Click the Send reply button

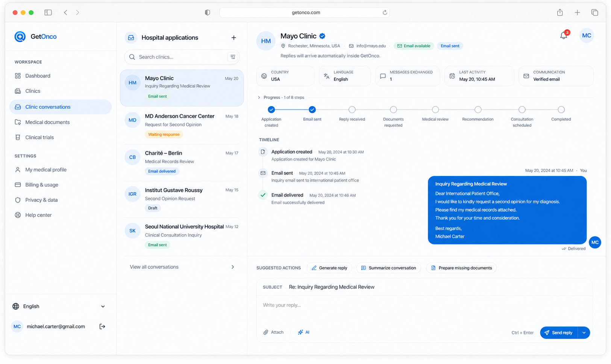(x=558, y=333)
